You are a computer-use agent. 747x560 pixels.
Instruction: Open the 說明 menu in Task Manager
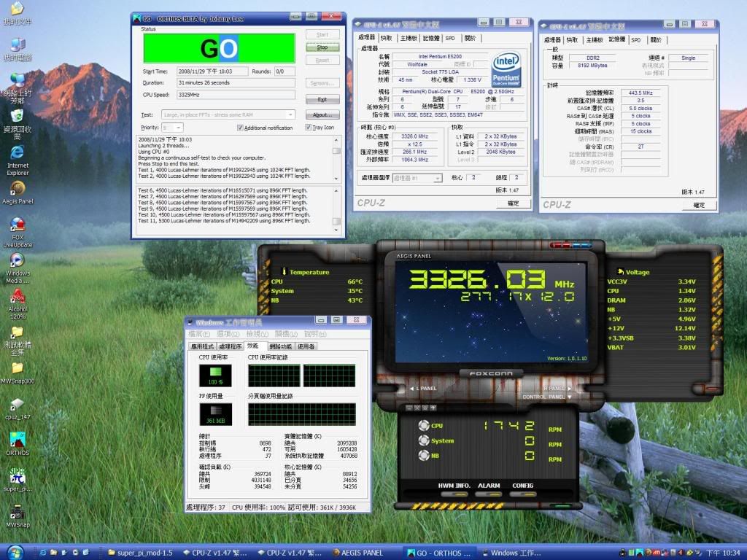315,334
